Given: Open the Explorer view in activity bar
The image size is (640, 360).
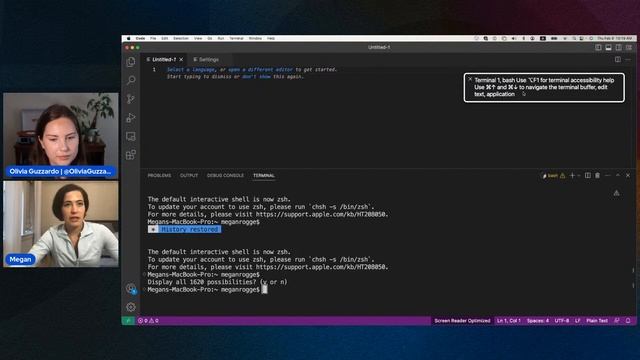Looking at the screenshot, I should pos(131,62).
